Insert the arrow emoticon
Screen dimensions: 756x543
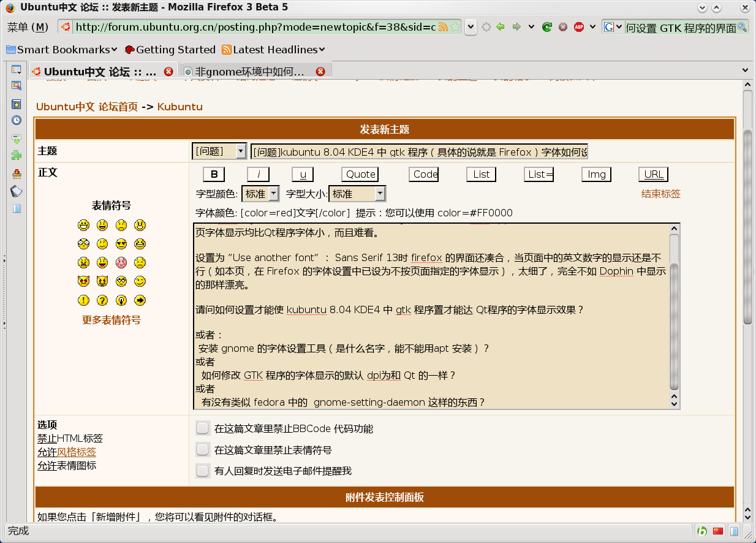pyautogui.click(x=140, y=300)
